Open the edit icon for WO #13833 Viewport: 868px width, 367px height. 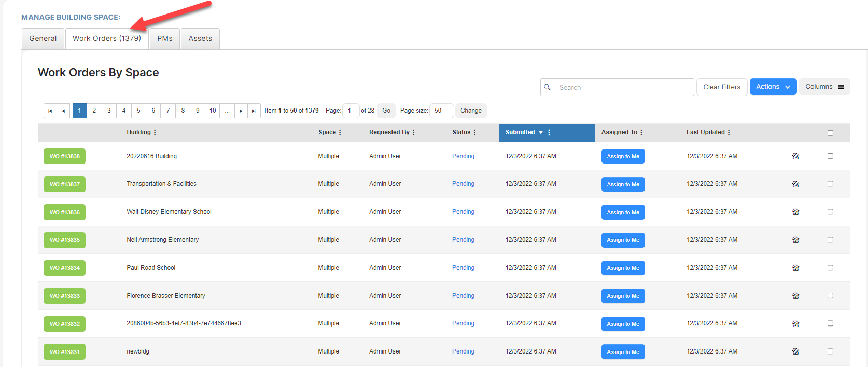tap(795, 296)
